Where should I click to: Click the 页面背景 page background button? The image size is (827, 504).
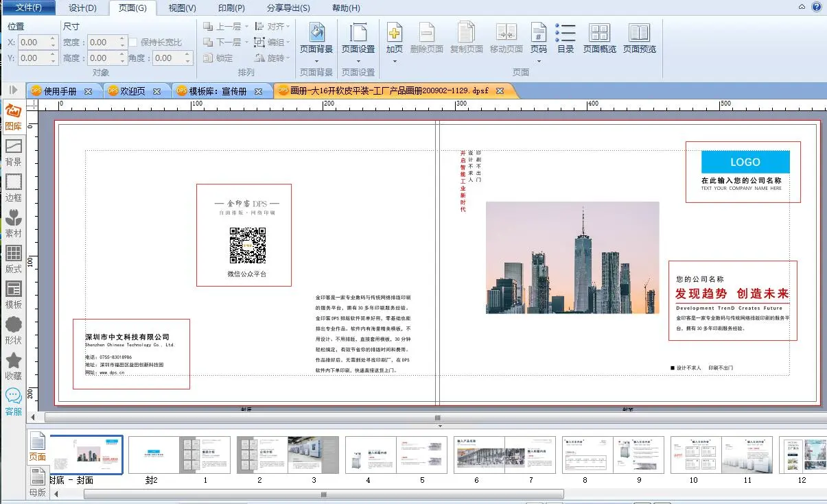(x=316, y=38)
